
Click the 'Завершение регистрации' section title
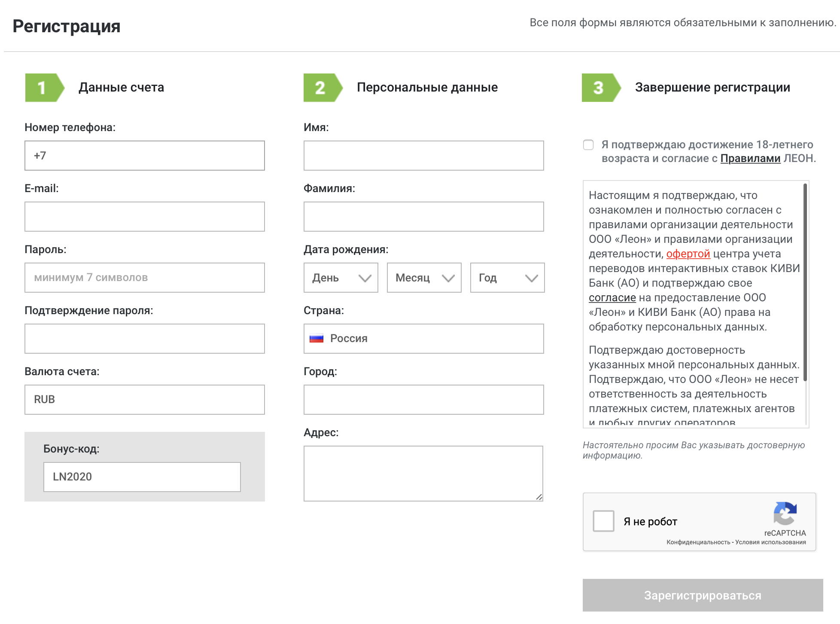pyautogui.click(x=712, y=88)
